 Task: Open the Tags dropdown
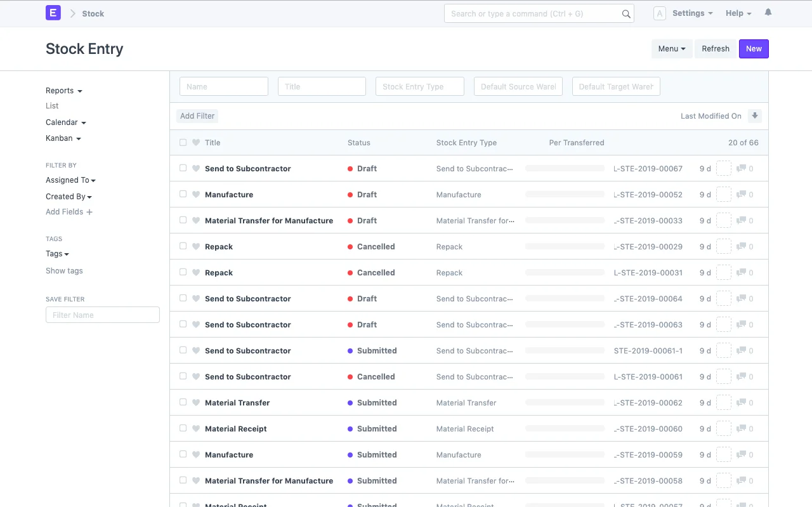(x=57, y=253)
